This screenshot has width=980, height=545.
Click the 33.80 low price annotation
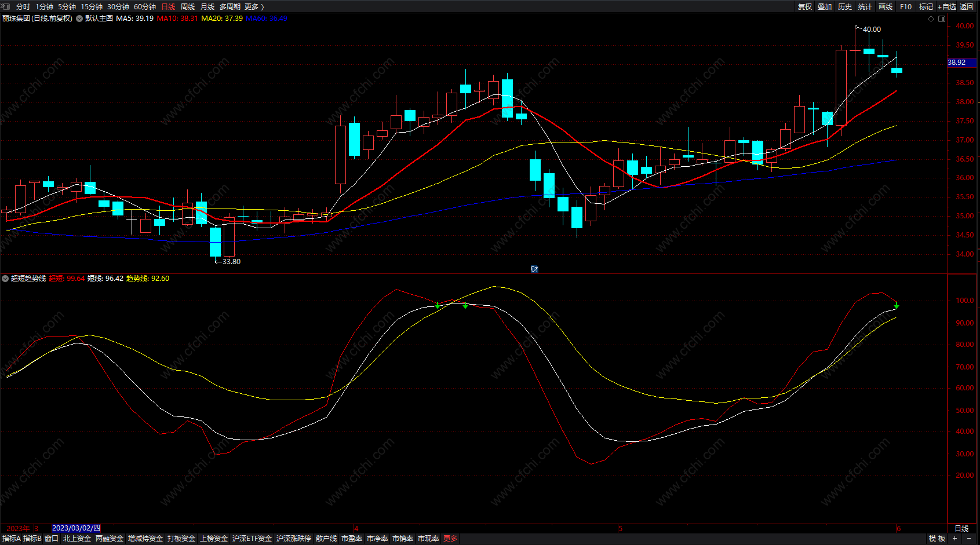[x=231, y=262]
